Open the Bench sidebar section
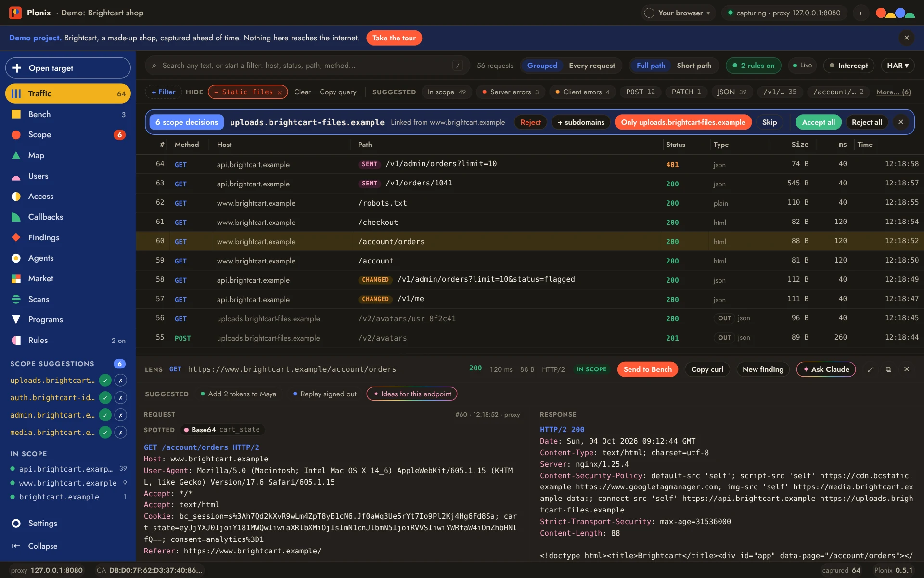The image size is (924, 578). (x=68, y=114)
